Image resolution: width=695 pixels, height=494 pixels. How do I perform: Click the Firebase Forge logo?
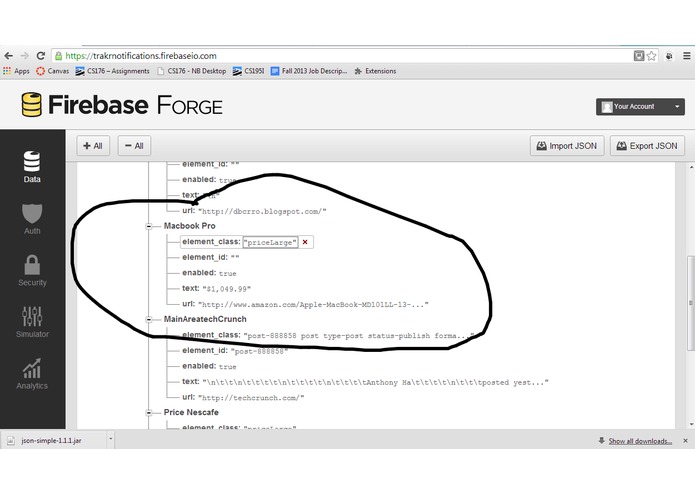(x=122, y=105)
